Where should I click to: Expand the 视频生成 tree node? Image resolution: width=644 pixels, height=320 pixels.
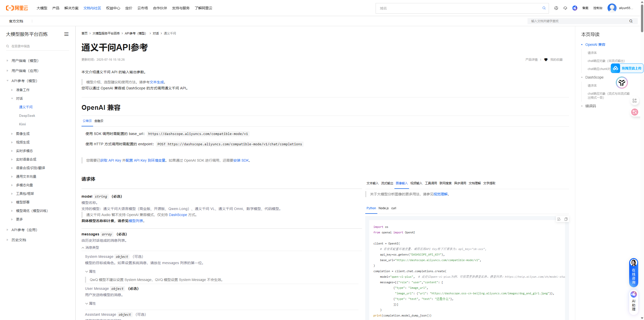coord(12,142)
